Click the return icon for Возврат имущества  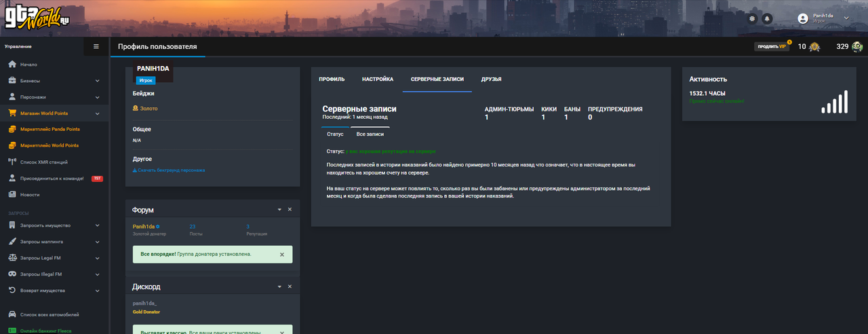click(x=12, y=291)
